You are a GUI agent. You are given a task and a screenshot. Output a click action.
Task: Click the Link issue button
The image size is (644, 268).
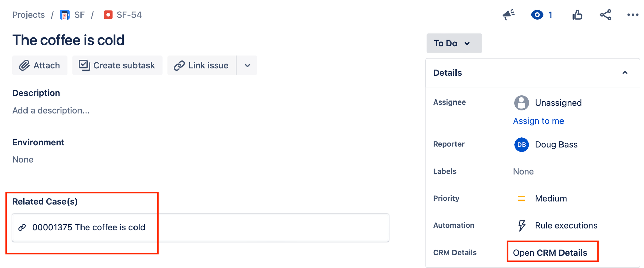[x=202, y=65]
